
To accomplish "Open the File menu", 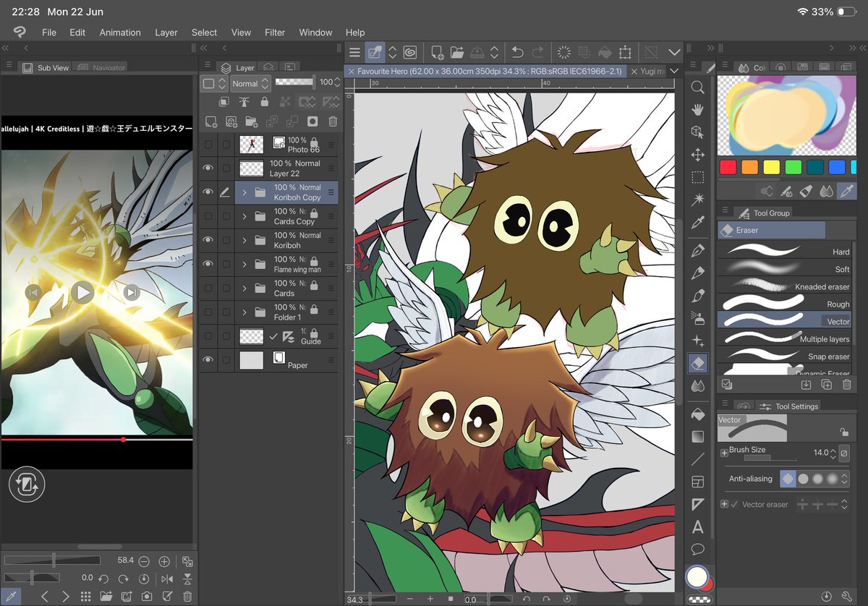I will pyautogui.click(x=49, y=33).
